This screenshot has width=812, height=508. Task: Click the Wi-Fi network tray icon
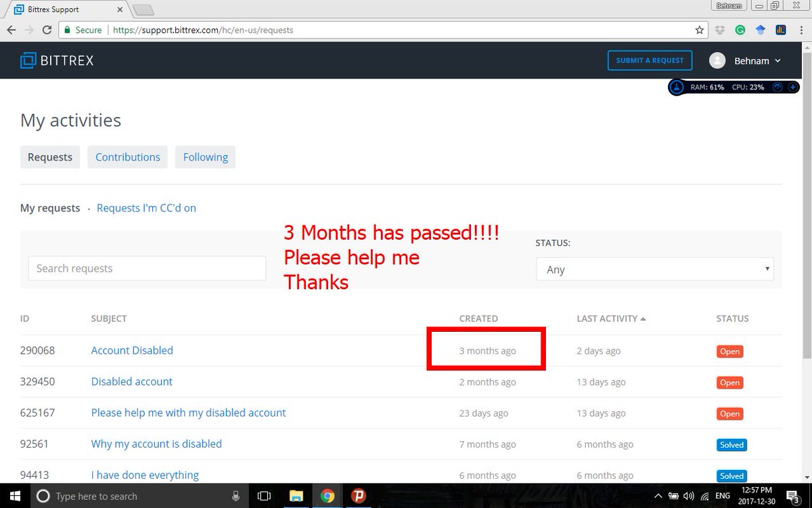pos(706,496)
